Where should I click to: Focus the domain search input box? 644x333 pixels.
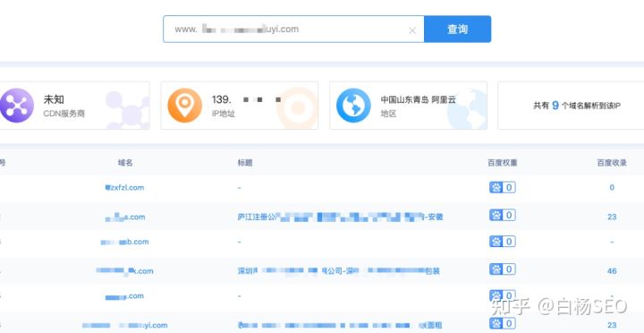click(293, 30)
